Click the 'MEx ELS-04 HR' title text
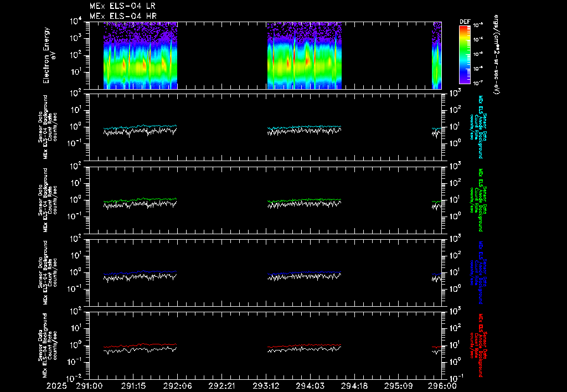The height and width of the screenshot is (392, 567). (x=123, y=16)
